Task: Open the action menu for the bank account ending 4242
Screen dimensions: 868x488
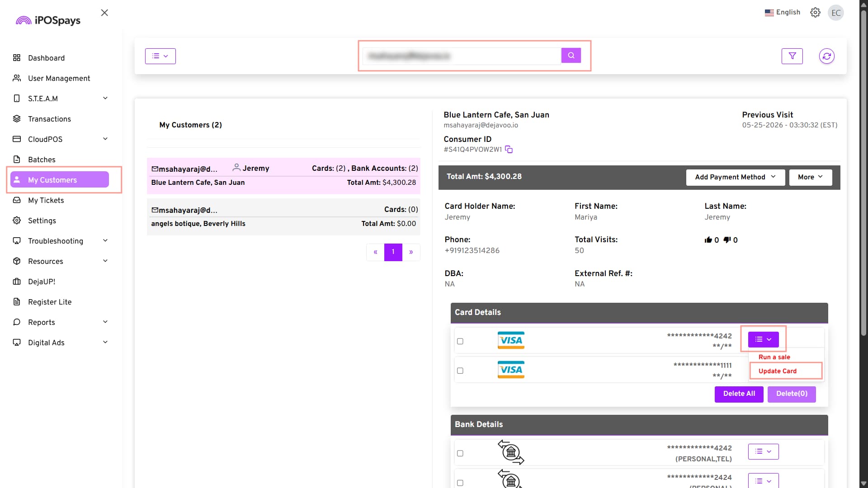Action: 763,451
